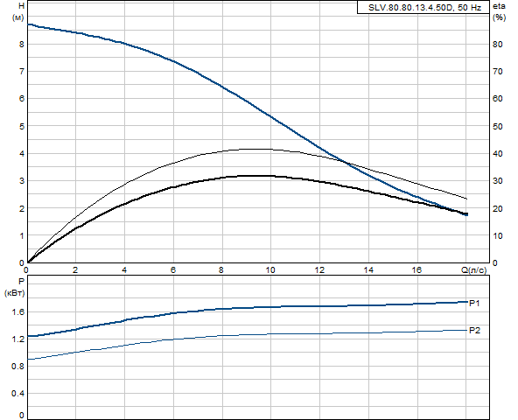Click the 50 value on eta axis
518x420 pixels.
tap(498, 126)
